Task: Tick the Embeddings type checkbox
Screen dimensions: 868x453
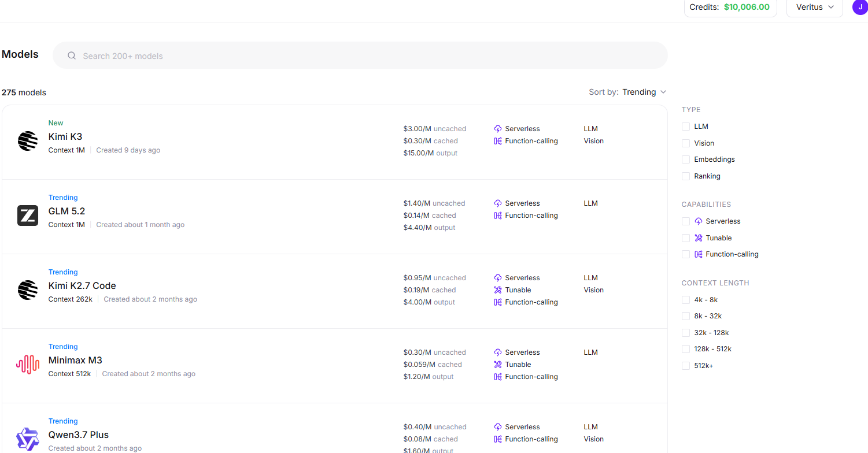Action: 686,159
